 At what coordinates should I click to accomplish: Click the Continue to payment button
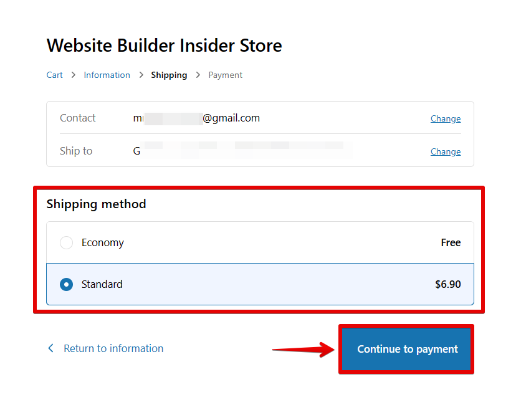[x=407, y=349]
